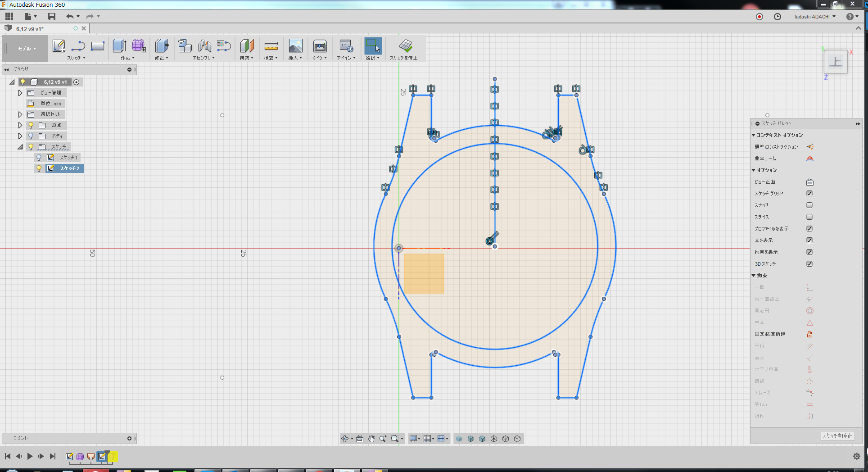868x472 pixels.
Task: Click the Look At icon in palette
Action: 809,182
